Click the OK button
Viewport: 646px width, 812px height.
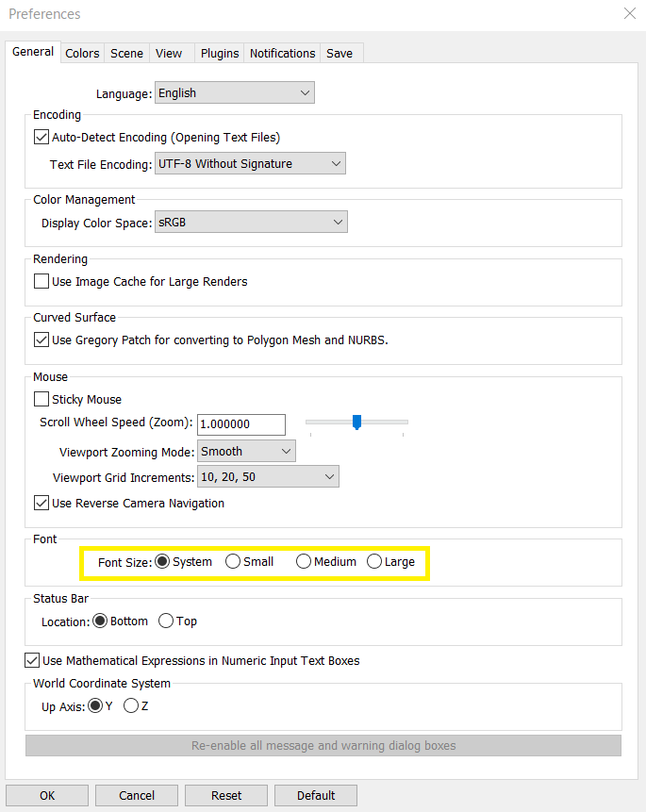(x=47, y=795)
